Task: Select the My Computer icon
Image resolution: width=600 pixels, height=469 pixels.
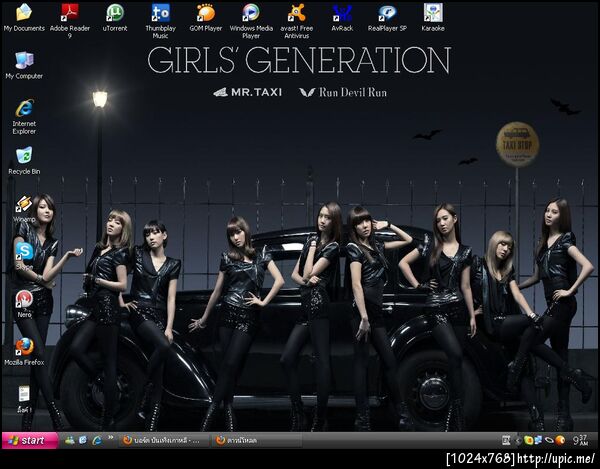Action: [x=24, y=65]
